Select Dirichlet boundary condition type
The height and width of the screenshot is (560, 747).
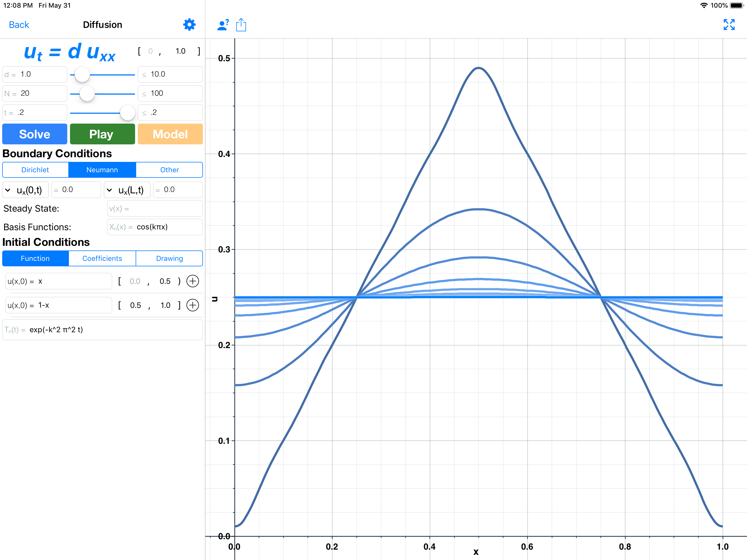point(35,170)
